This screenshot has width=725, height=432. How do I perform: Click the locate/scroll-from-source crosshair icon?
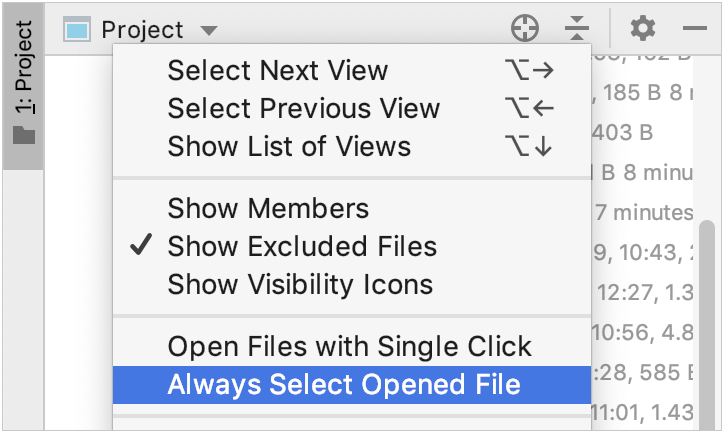click(x=525, y=28)
